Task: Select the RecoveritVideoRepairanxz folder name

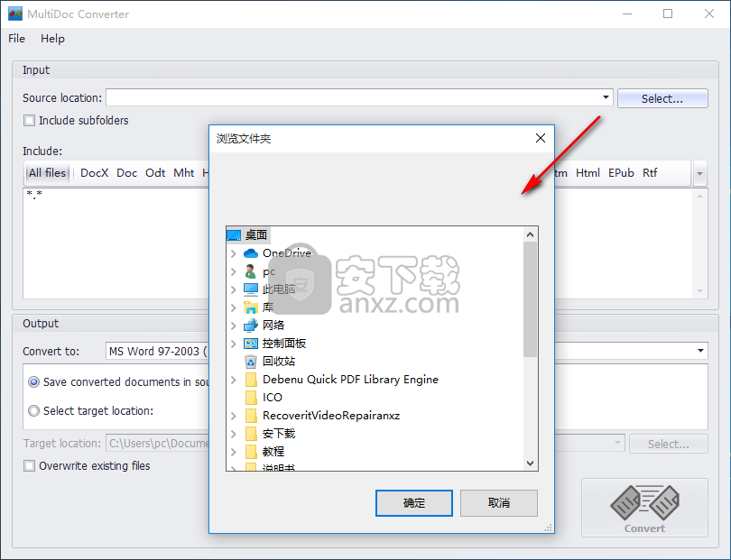Action: click(x=331, y=416)
